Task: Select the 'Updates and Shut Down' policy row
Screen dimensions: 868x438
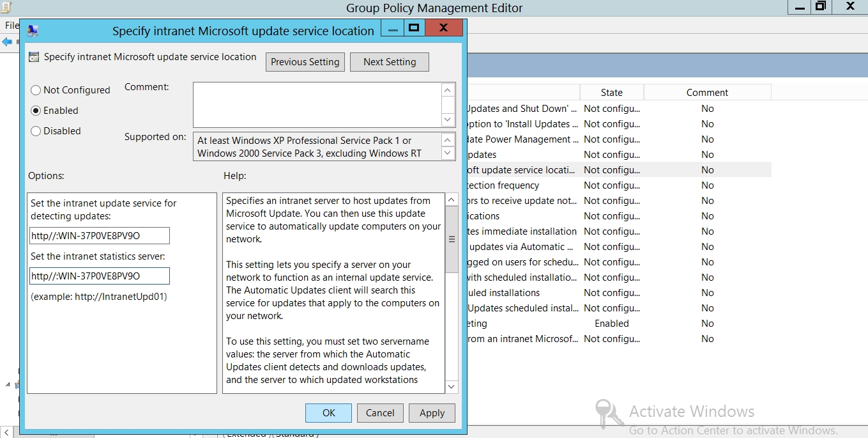Action: pos(618,109)
